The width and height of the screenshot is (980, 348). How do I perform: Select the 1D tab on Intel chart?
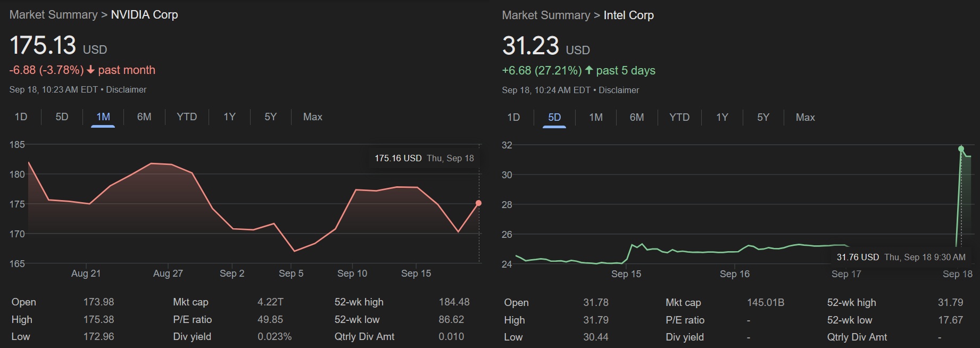(x=513, y=118)
